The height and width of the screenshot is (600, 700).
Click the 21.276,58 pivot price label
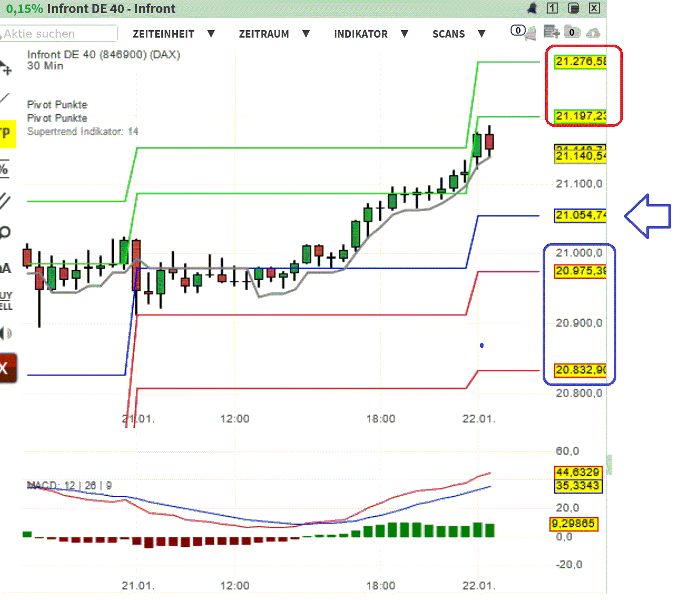(581, 62)
